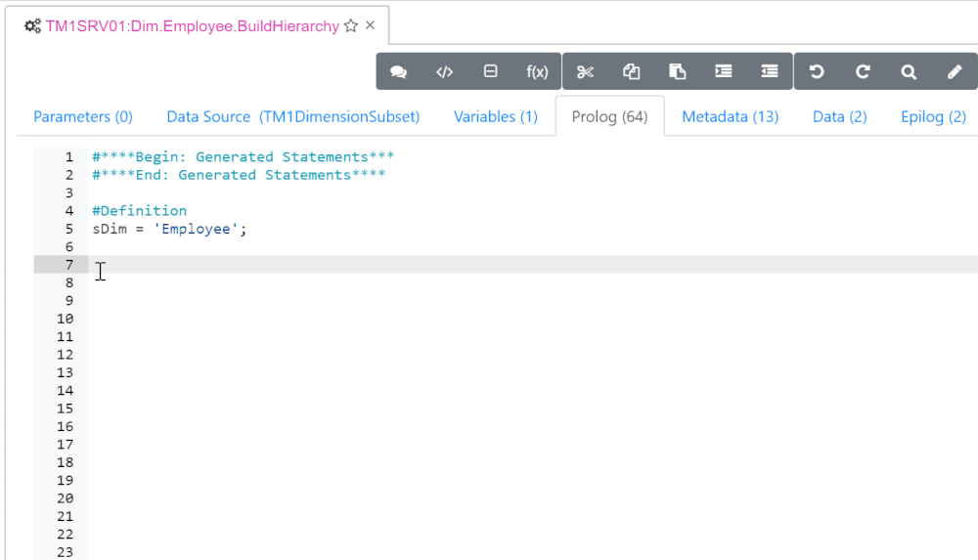Click the 'Employee' string literal
The width and height of the screenshot is (978, 560).
pos(196,229)
